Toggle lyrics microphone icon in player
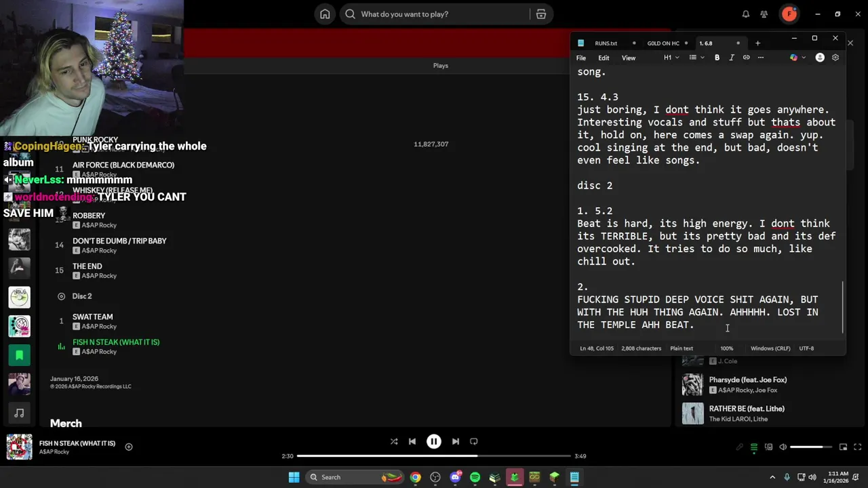 click(740, 447)
